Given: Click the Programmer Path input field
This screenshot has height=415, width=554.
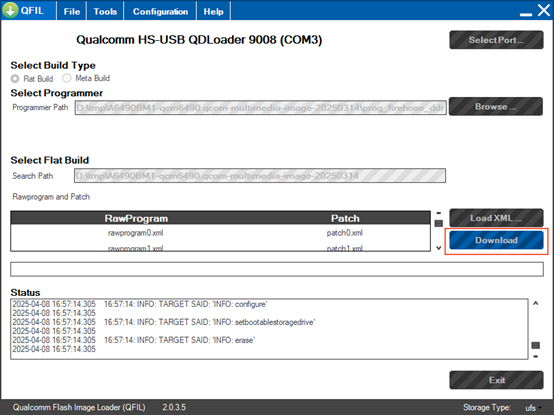Looking at the screenshot, I should [x=260, y=108].
